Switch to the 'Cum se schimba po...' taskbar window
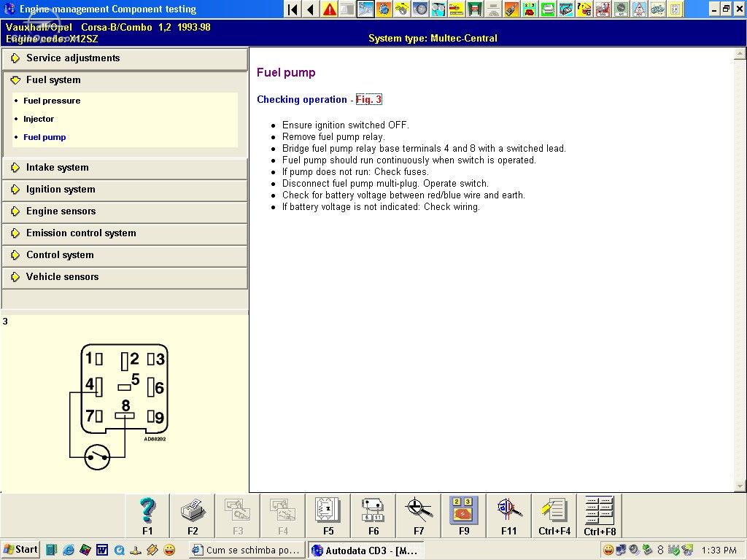 pos(247,550)
